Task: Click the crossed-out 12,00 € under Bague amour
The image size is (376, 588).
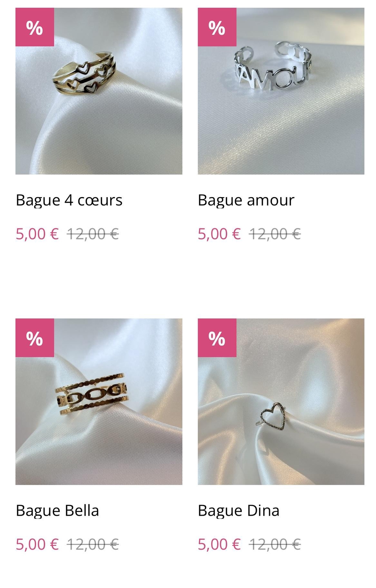Action: 275,234
